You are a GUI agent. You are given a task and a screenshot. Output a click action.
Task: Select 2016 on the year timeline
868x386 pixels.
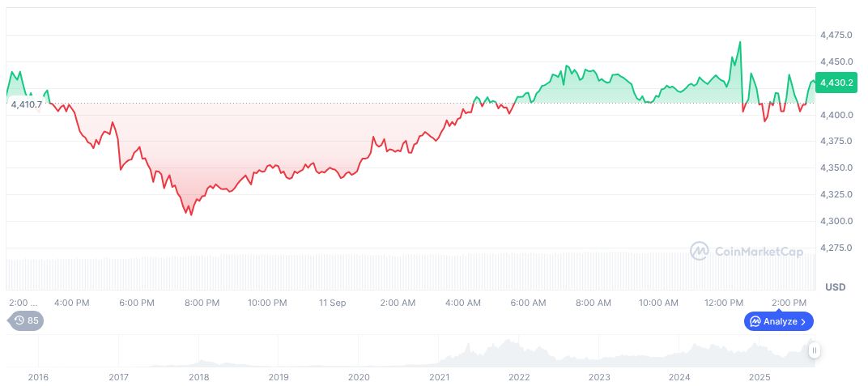click(38, 377)
